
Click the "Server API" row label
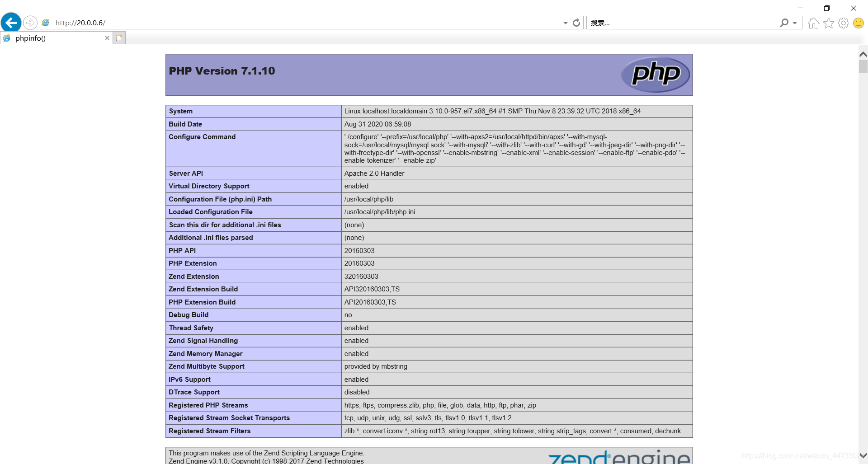186,173
